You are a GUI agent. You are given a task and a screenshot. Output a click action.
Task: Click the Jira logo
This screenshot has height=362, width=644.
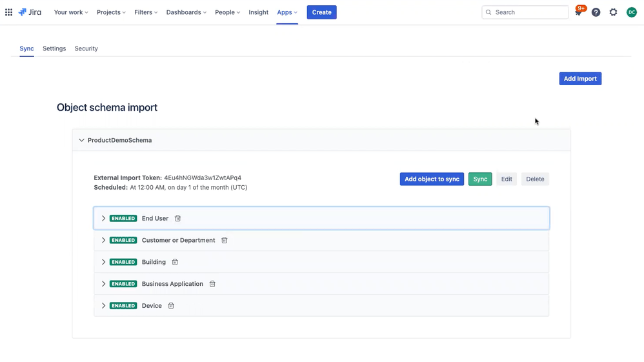pos(30,12)
